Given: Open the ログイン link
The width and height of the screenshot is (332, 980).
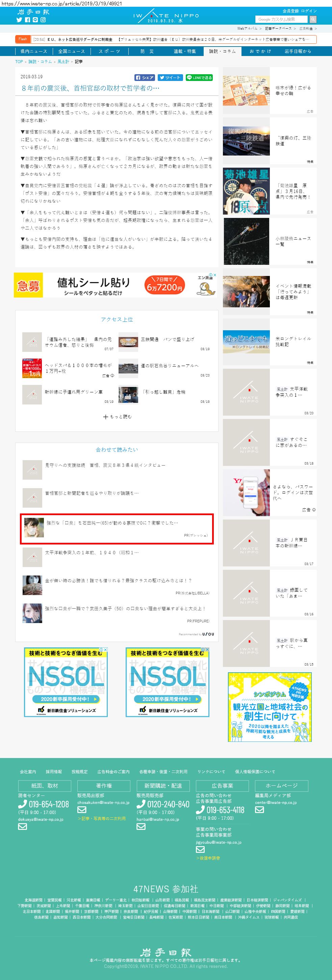Looking at the screenshot, I should click(309, 11).
